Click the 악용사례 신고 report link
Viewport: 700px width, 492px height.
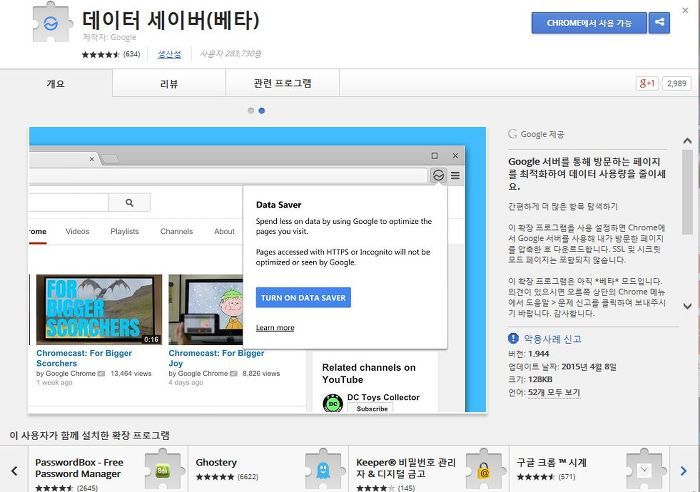pyautogui.click(x=552, y=339)
